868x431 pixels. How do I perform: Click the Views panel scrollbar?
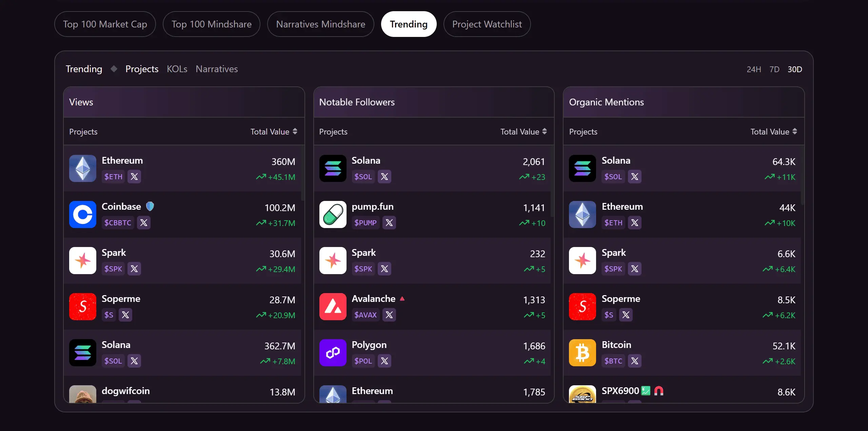pyautogui.click(x=303, y=173)
